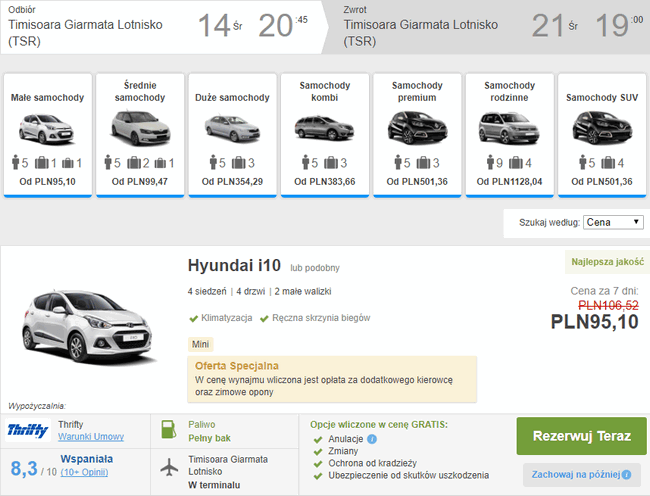This screenshot has height=496, width=650.
Task: Click the Zwrot location Timisoara Giarmata Lotnisko
Action: (x=421, y=33)
